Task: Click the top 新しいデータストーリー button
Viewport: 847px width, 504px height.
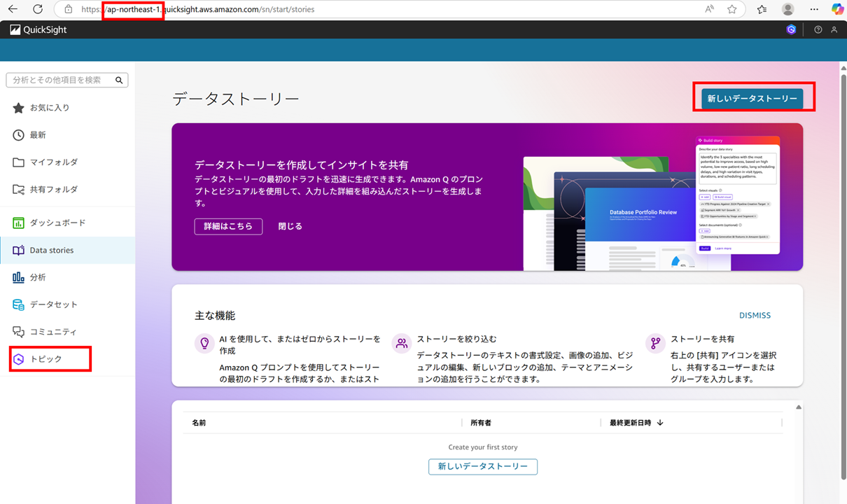Action: [752, 99]
